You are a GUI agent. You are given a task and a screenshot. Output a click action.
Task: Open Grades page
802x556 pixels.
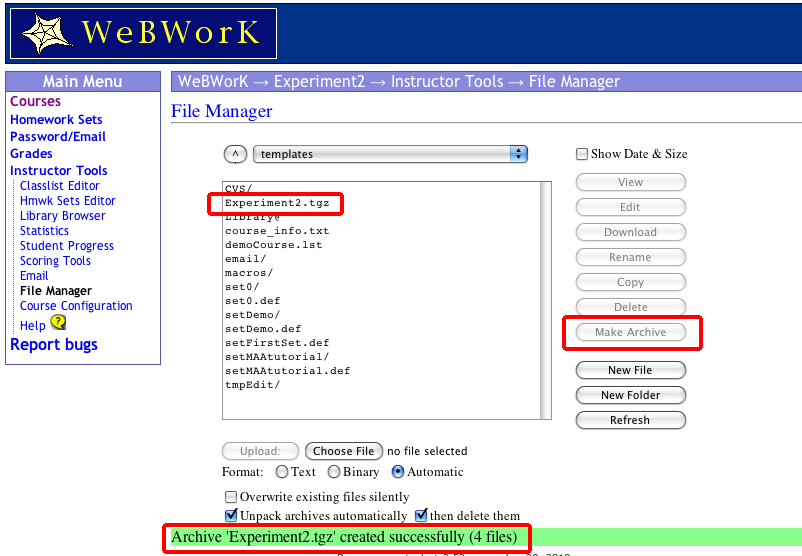click(31, 153)
